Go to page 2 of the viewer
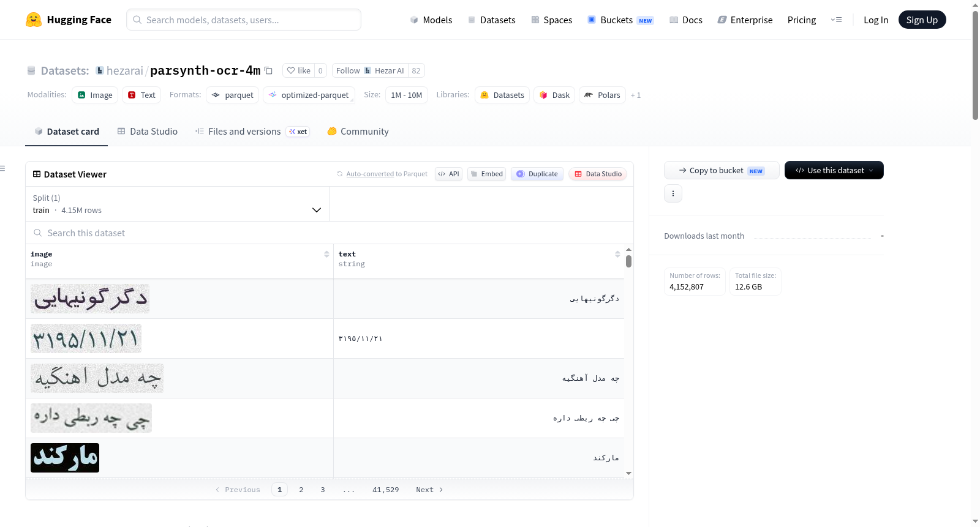This screenshot has width=980, height=527. coord(301,490)
